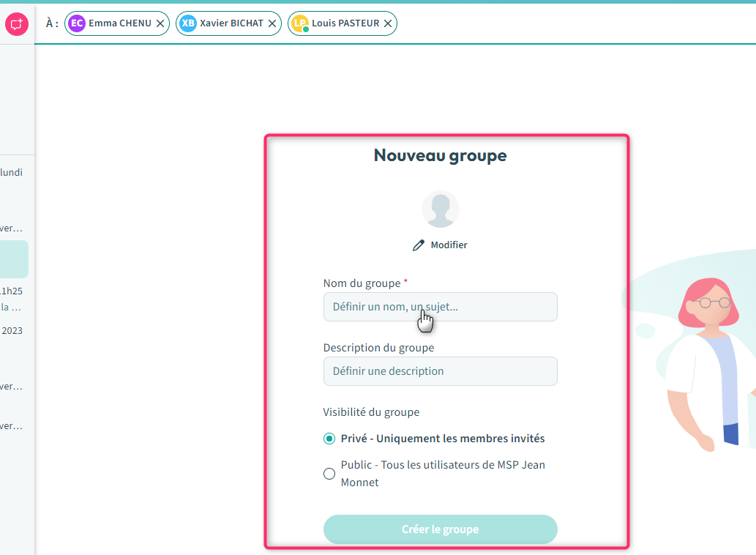Focus the Nom du groupe field
Screen dimensions: 756x555
click(x=440, y=307)
